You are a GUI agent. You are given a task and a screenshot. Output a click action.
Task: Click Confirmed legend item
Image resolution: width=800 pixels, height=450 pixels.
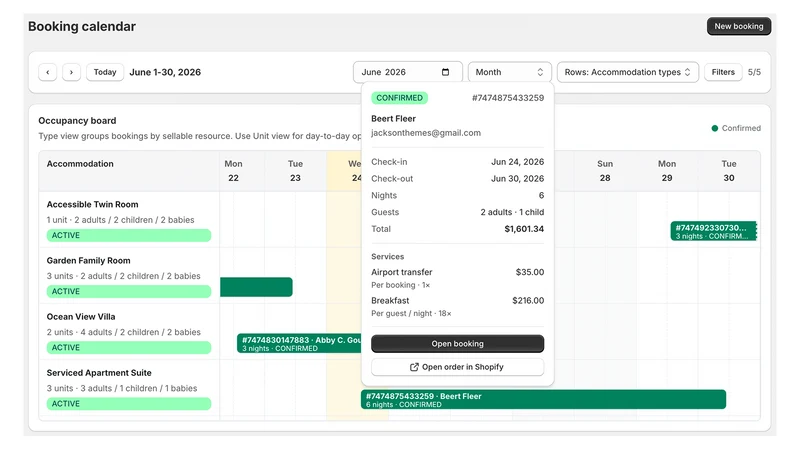coord(736,128)
